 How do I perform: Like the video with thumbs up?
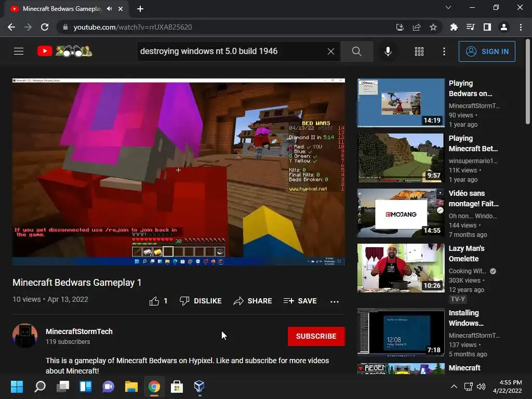(x=158, y=301)
